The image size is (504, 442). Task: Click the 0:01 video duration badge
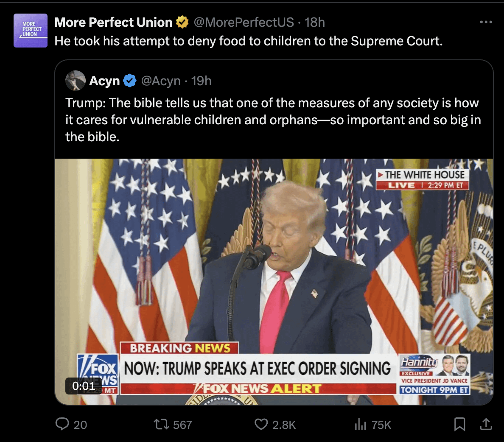84,386
